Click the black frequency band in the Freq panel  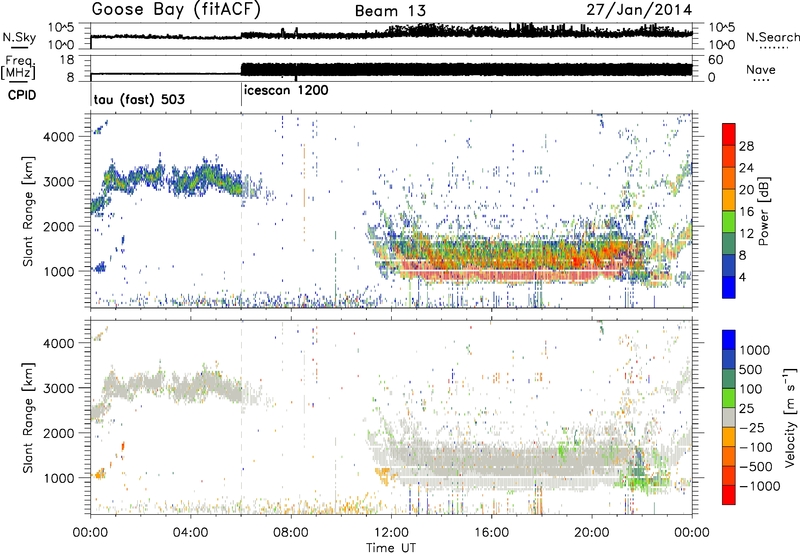(466, 70)
